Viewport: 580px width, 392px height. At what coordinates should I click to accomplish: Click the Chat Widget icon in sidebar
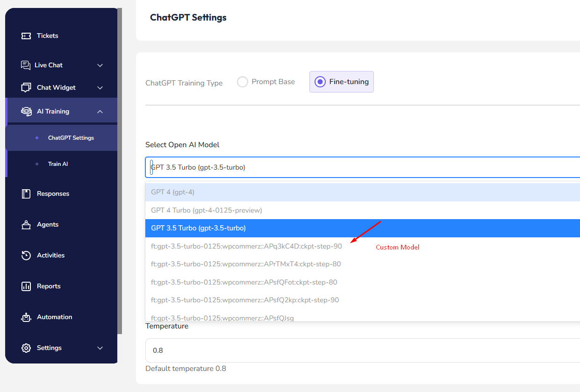pos(26,87)
